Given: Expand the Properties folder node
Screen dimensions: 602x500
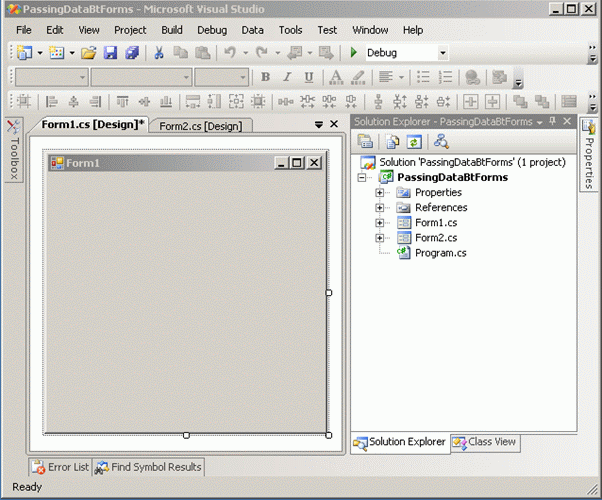Looking at the screenshot, I should 379,192.
